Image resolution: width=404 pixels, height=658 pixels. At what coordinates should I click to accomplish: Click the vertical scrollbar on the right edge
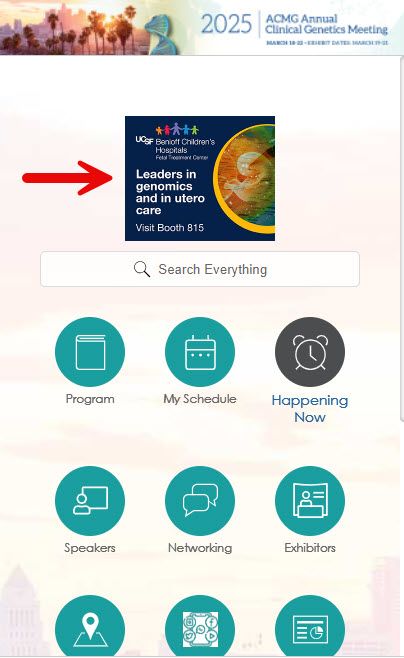(401, 239)
